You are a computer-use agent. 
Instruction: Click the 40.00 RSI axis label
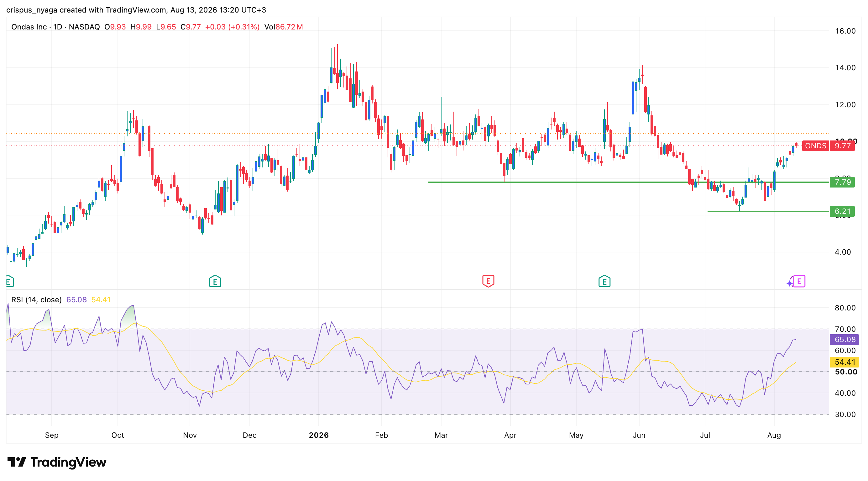pyautogui.click(x=845, y=393)
